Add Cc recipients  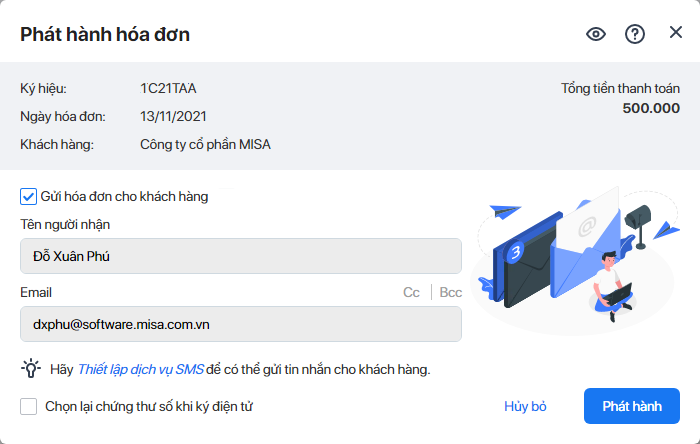pyautogui.click(x=411, y=293)
